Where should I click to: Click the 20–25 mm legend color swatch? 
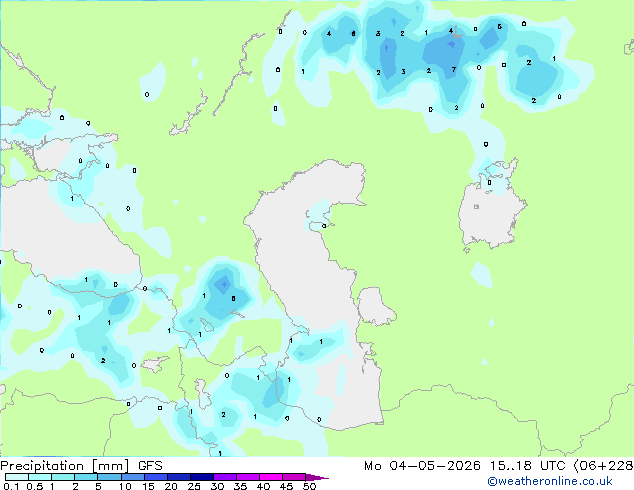[x=178, y=477]
